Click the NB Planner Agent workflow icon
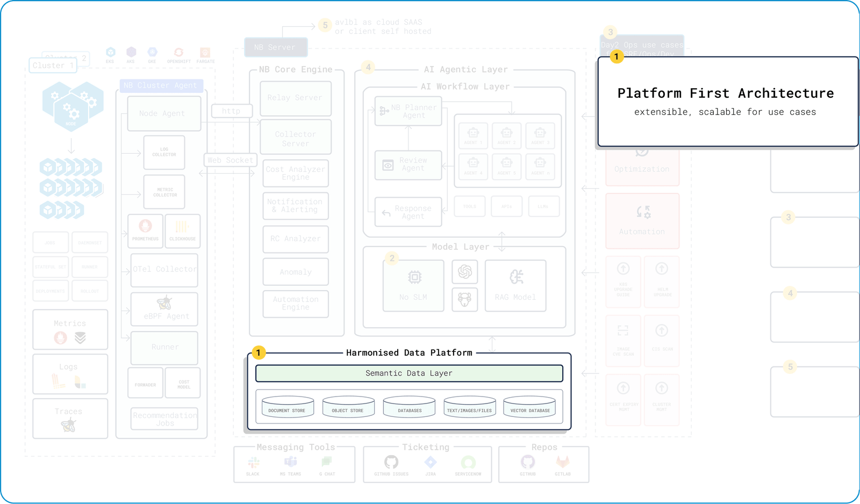This screenshot has width=860, height=504. pos(384,111)
